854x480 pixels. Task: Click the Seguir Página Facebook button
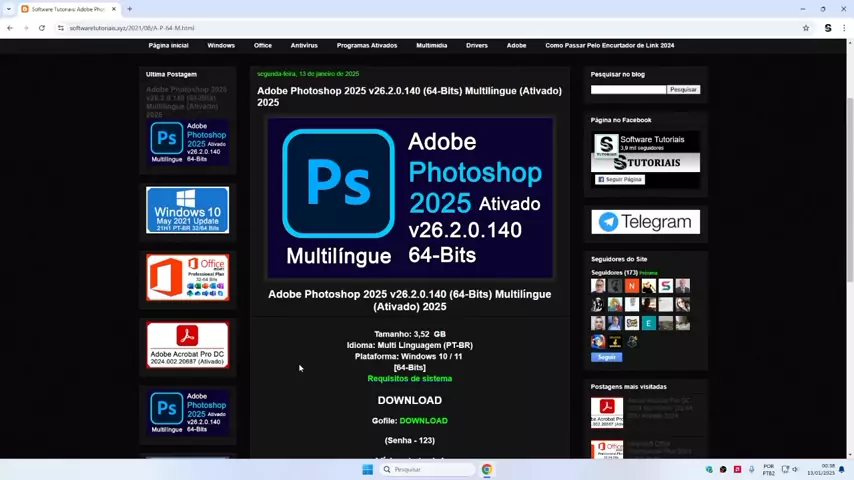(x=620, y=180)
